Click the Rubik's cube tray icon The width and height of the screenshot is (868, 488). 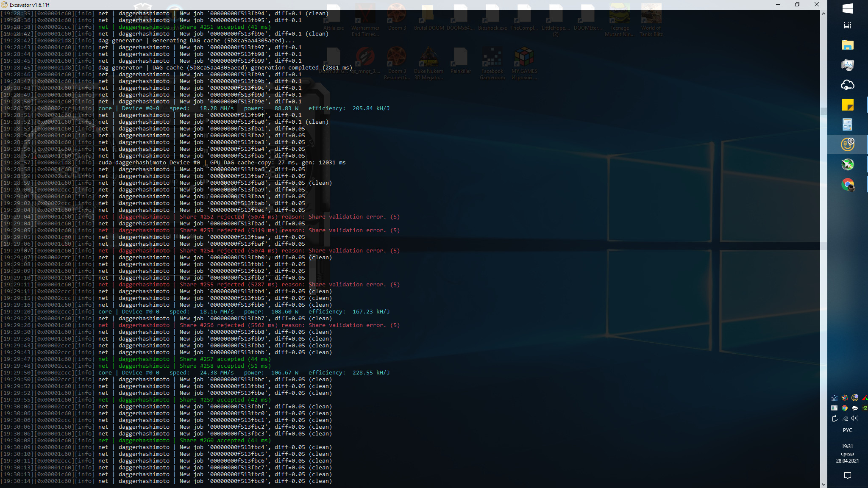click(845, 398)
